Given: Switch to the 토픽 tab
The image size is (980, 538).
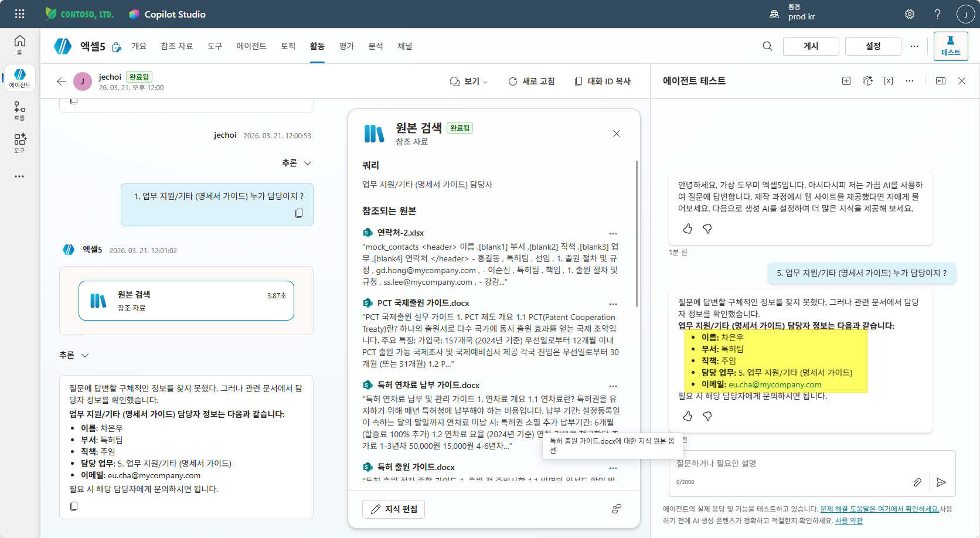Looking at the screenshot, I should click(x=288, y=46).
